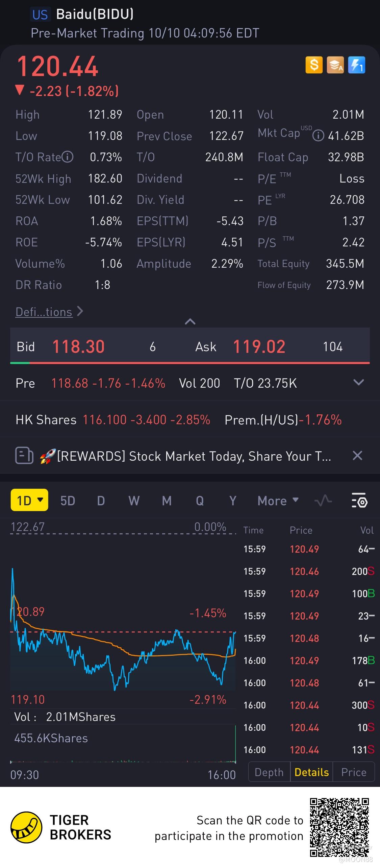Select the Depth tab

click(269, 772)
